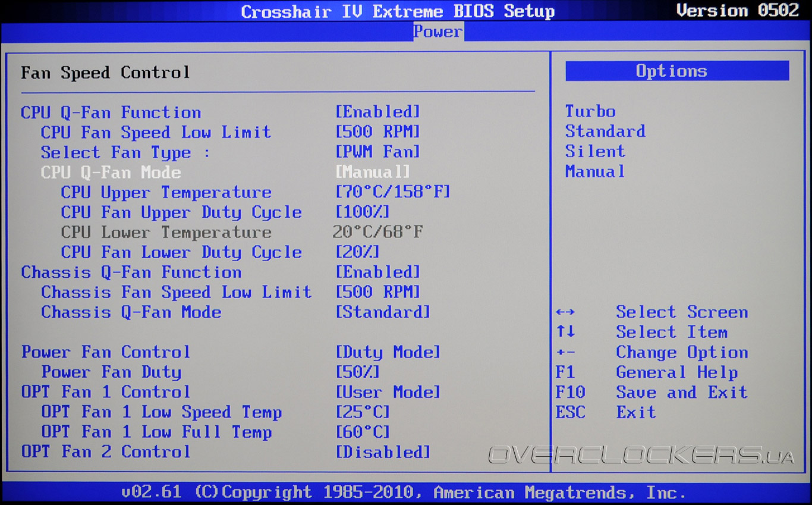Open the OPT Fan 1 Low Full Temp [60°C] value
Image resolution: width=812 pixels, height=505 pixels.
click(x=363, y=432)
